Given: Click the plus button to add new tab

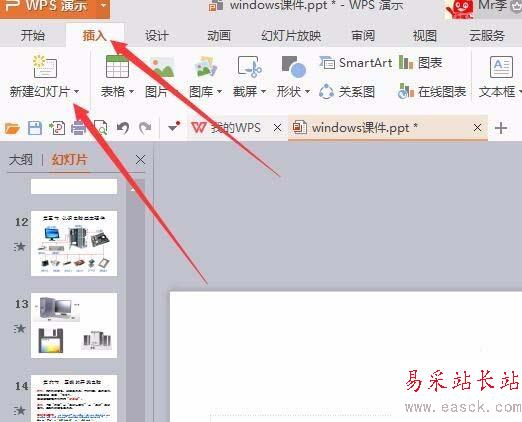Looking at the screenshot, I should (501, 128).
